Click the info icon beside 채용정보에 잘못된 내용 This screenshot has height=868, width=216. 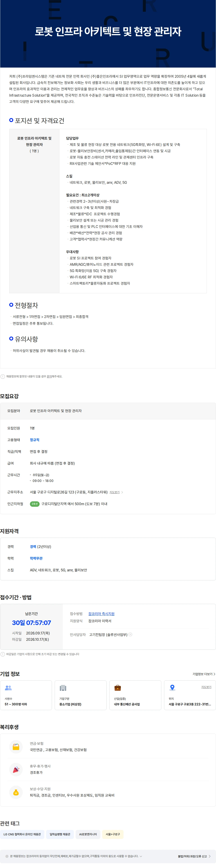(3, 376)
